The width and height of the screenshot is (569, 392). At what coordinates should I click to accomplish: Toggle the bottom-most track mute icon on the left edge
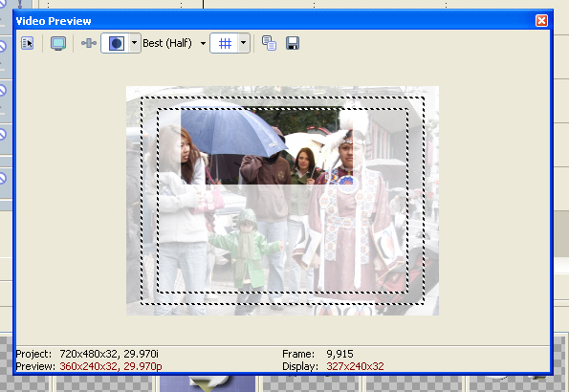pos(3,178)
